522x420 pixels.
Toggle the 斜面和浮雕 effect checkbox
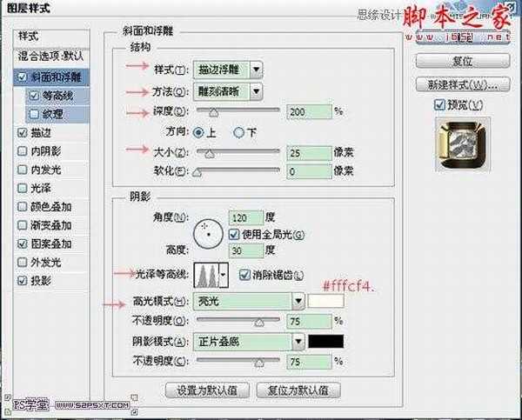[x=22, y=77]
